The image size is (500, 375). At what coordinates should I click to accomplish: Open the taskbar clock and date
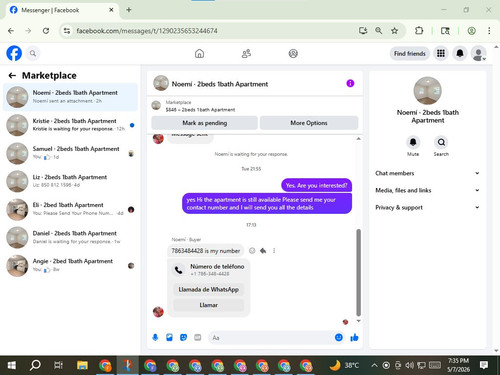pyautogui.click(x=458, y=365)
